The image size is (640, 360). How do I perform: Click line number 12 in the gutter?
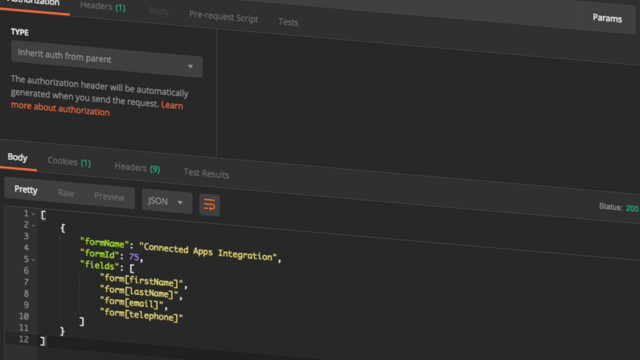[23, 339]
